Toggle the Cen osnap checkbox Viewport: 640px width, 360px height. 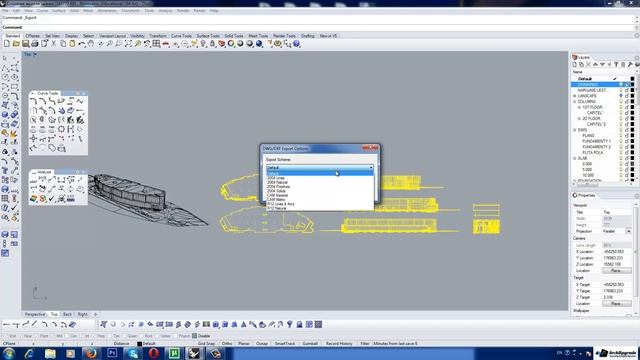point(68,336)
